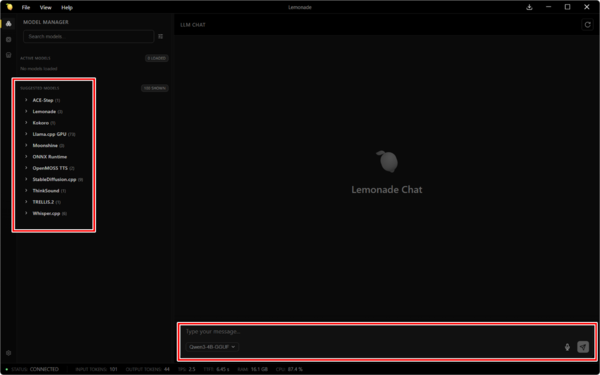Click the third icon in left sidebar
Screen dimensions: 600x375
8,55
